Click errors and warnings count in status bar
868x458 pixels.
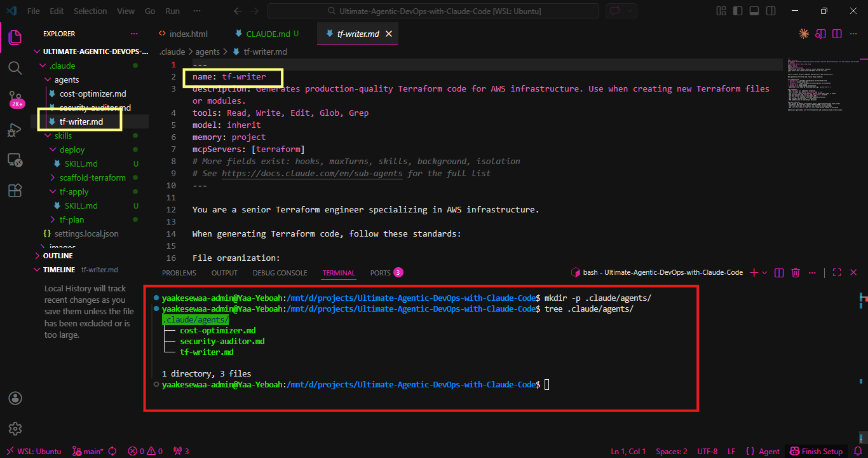[x=145, y=451]
